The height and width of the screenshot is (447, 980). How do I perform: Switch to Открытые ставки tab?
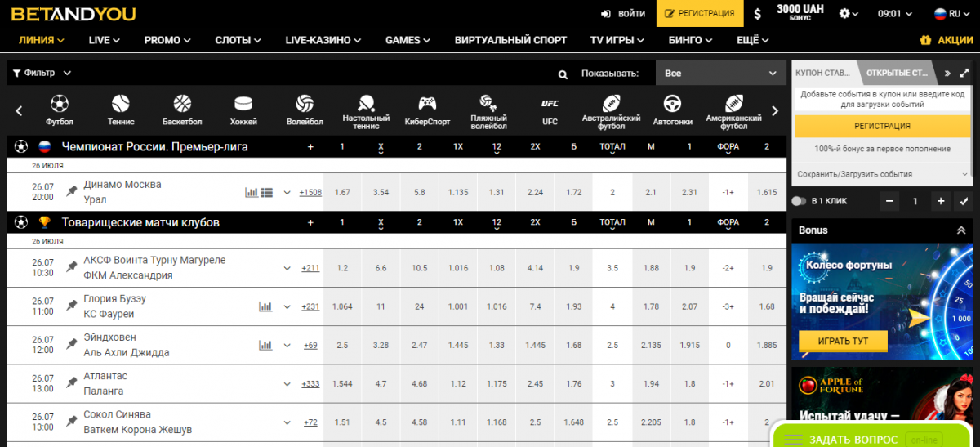click(x=897, y=73)
